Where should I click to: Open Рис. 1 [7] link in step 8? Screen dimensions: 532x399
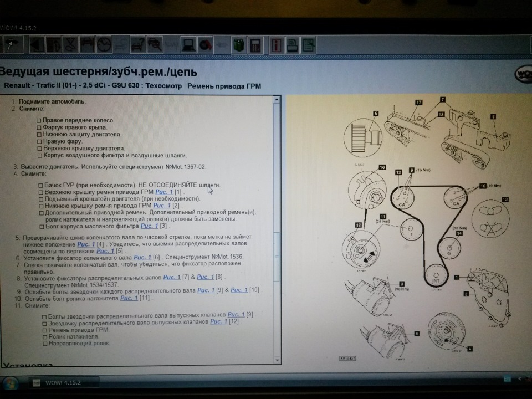click(172, 277)
